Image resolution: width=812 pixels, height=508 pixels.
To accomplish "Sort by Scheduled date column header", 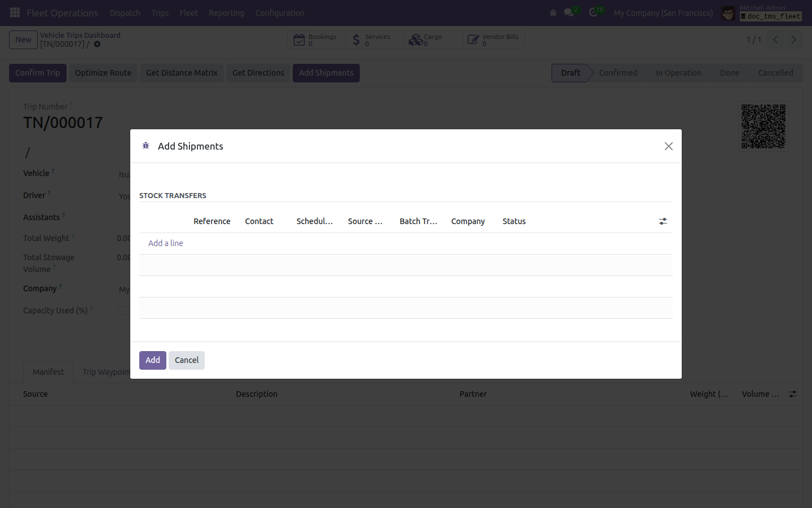I will 315,221.
